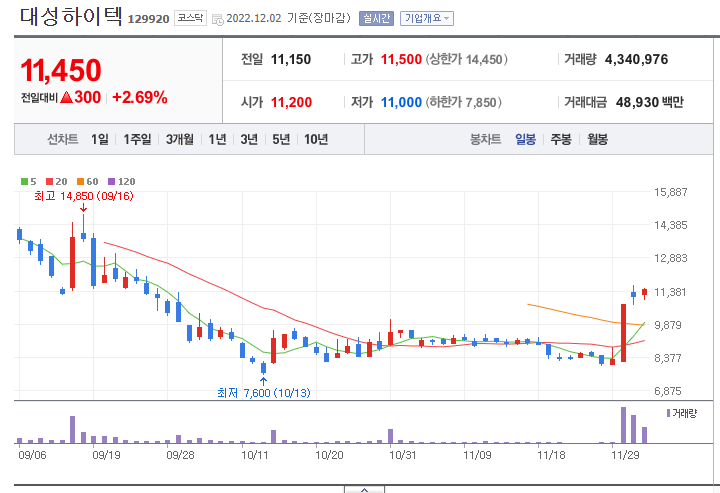Viewport: 720px width, 493px height.
Task: Open the 기업개요 dropdown
Action: point(427,18)
